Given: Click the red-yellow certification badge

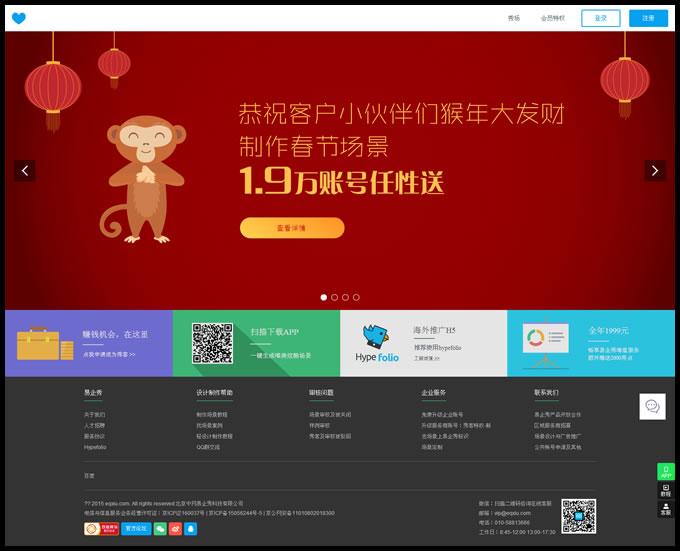Looking at the screenshot, I should pyautogui.click(x=101, y=529).
